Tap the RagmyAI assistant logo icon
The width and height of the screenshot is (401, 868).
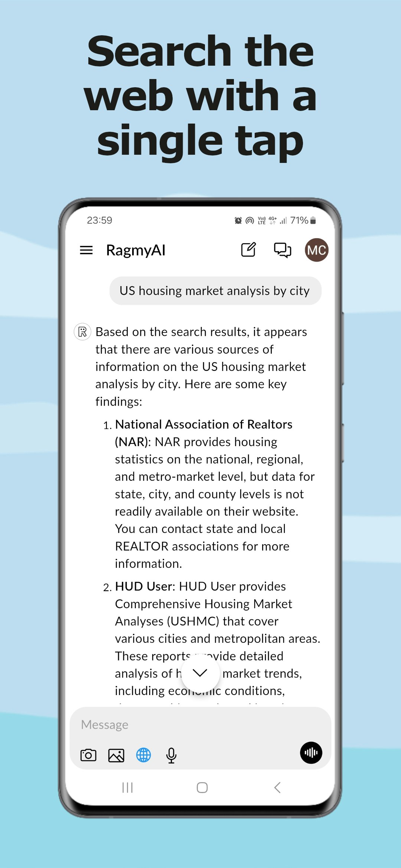tap(82, 332)
